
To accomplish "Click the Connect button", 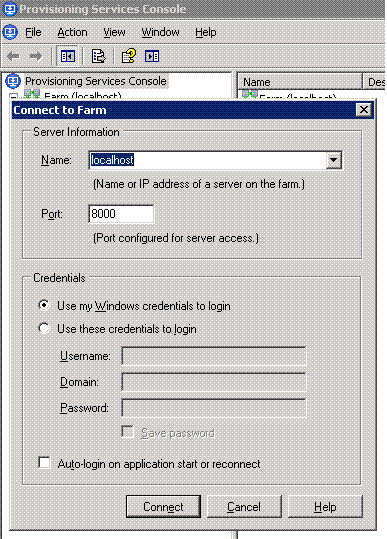I will pos(163,506).
